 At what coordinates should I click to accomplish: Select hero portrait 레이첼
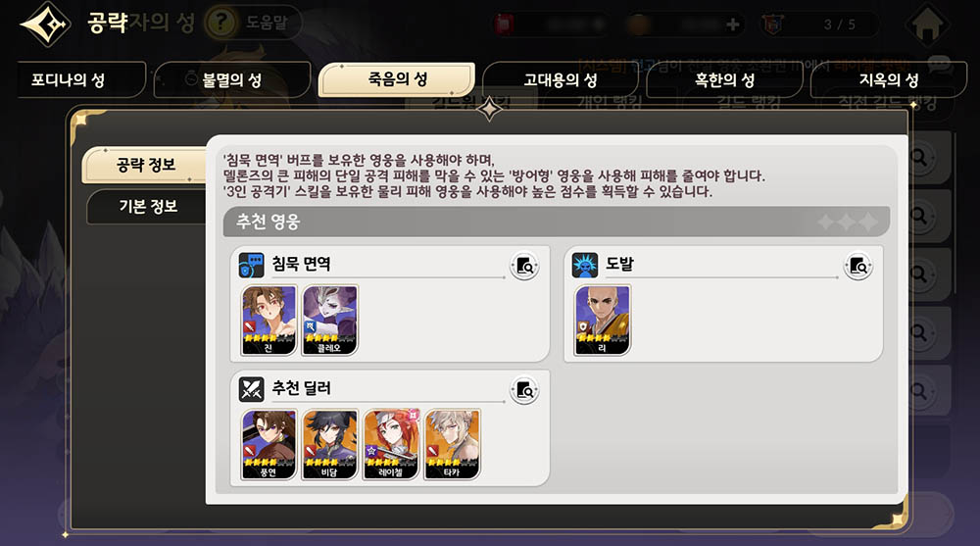pos(391,445)
